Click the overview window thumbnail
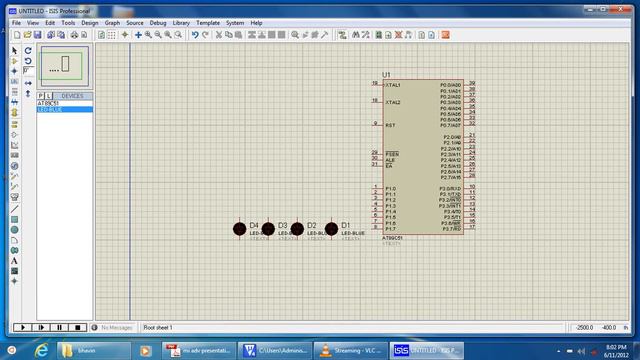640x360 pixels. coord(65,67)
